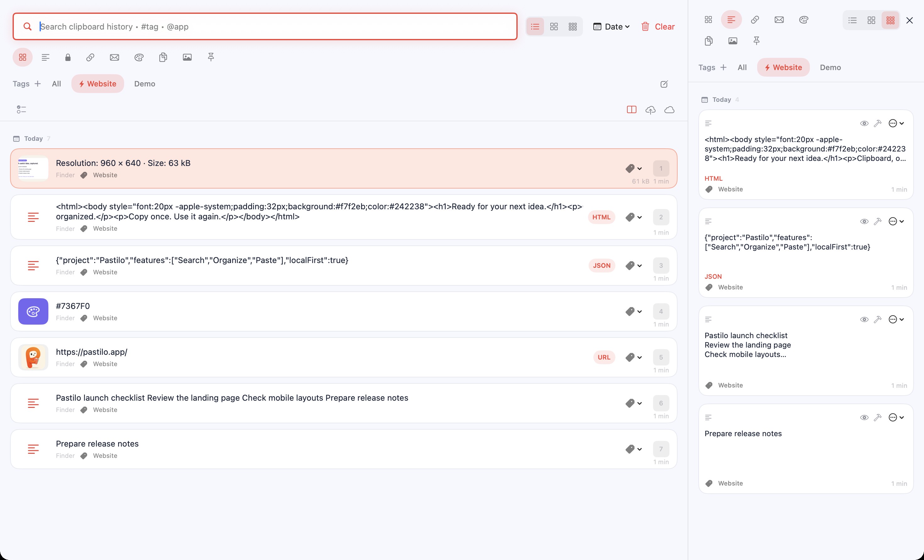
Task: Show pinned items in main list
Action: 211,57
